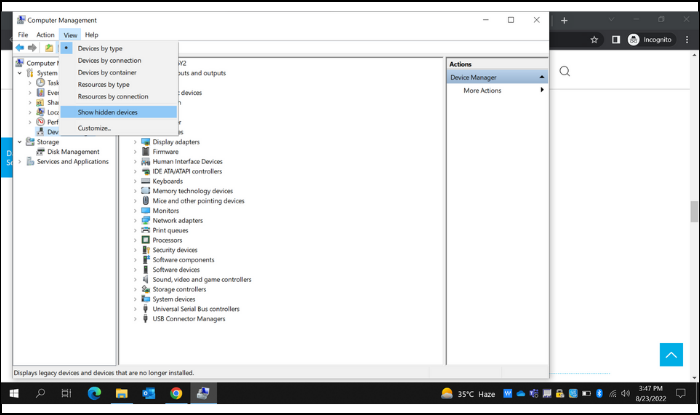Click the Incognito profile button in Chrome
Image resolution: width=700 pixels, height=415 pixels.
[650, 40]
